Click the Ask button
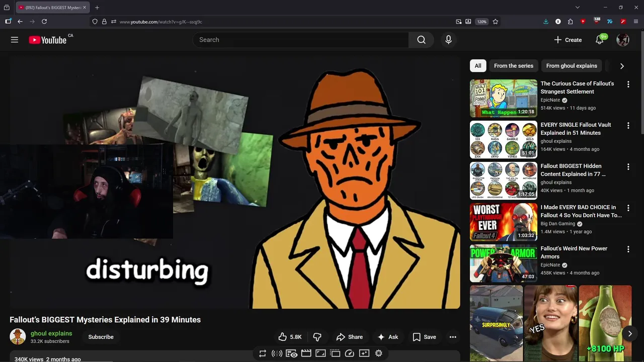This screenshot has width=644, height=362. [388, 337]
